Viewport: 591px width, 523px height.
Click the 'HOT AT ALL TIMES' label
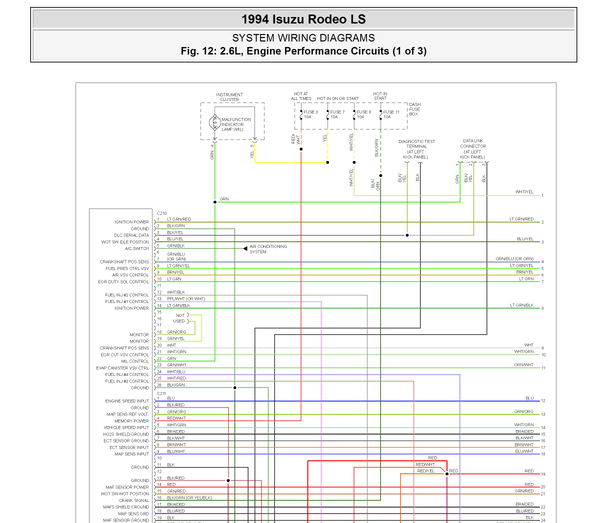click(x=301, y=96)
